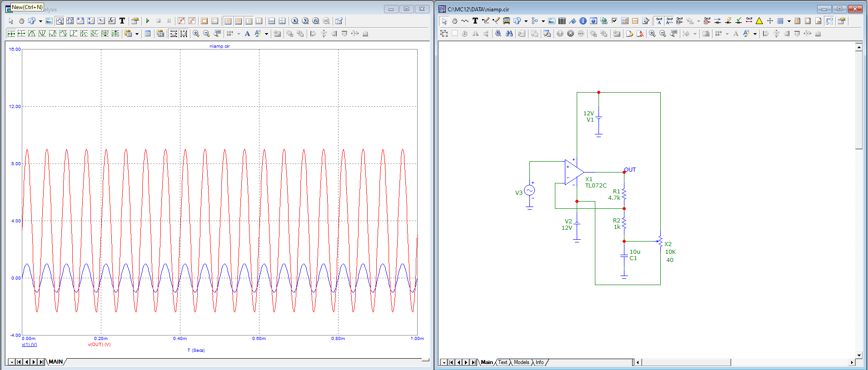Click the v(1) (V) plot label
Viewport: 868px width, 370px height.
click(30, 345)
